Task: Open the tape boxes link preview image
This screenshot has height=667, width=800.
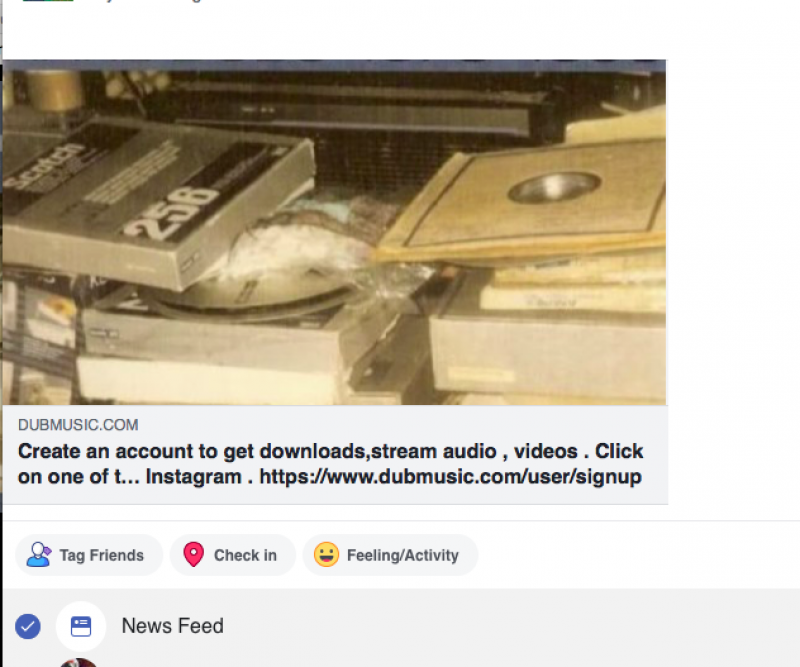Action: (334, 233)
